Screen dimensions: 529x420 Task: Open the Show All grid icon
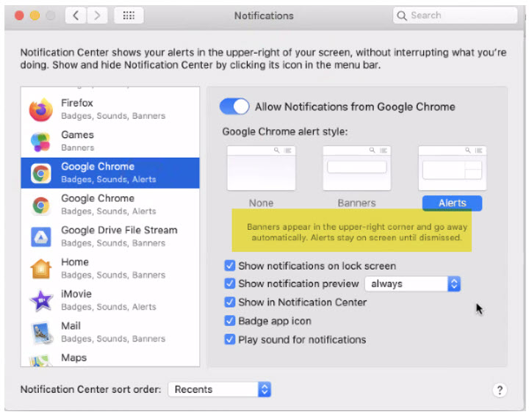(129, 15)
